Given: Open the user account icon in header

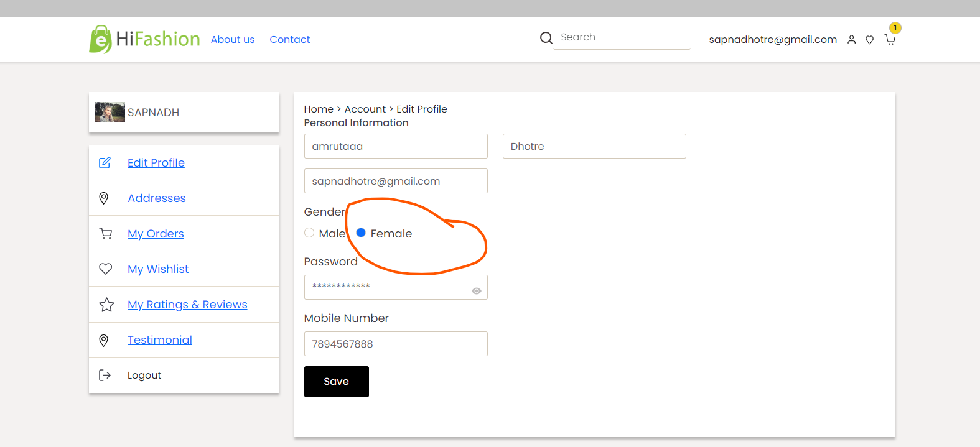Looking at the screenshot, I should [x=852, y=40].
